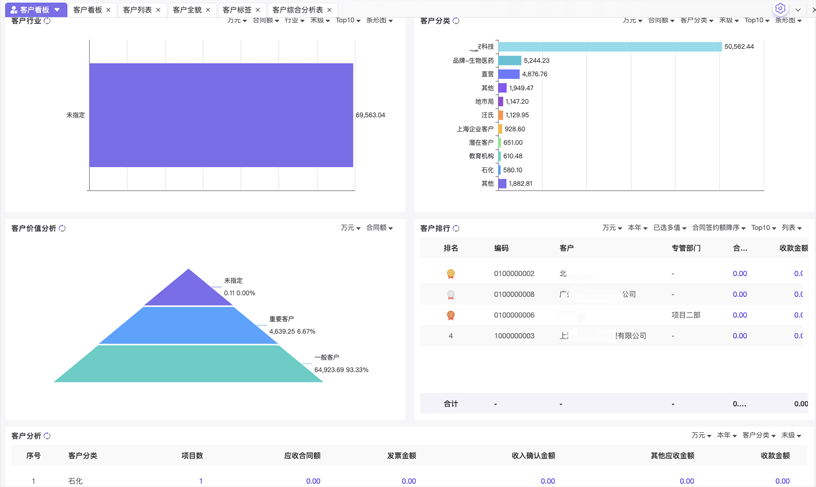This screenshot has width=816, height=487.
Task: Click the teal 一般客户 funnel segment
Action: click(x=188, y=364)
